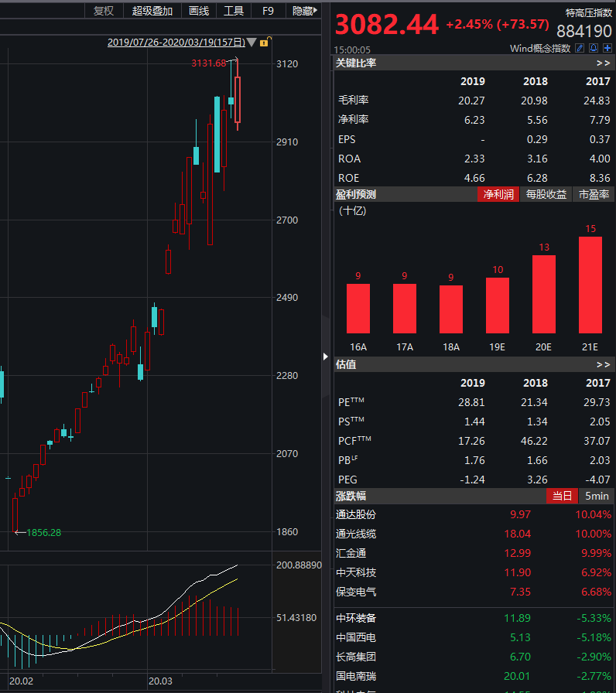This screenshot has height=693, width=616.
Task: Toggle the 当日 change period
Action: tap(562, 496)
